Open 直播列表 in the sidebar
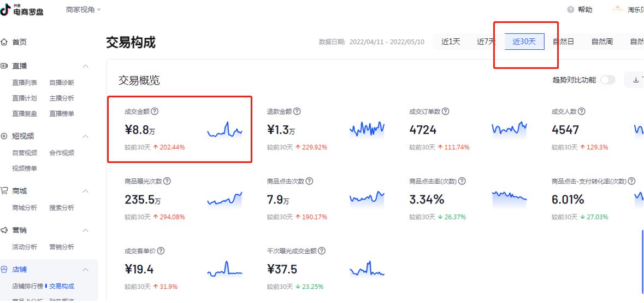The image size is (644, 303). point(25,83)
